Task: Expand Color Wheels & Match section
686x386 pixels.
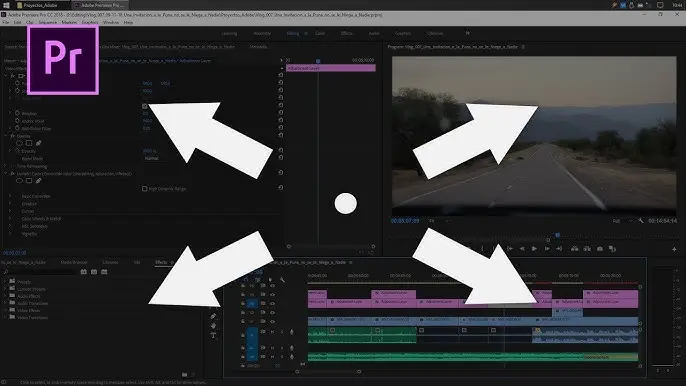Action: (10, 218)
